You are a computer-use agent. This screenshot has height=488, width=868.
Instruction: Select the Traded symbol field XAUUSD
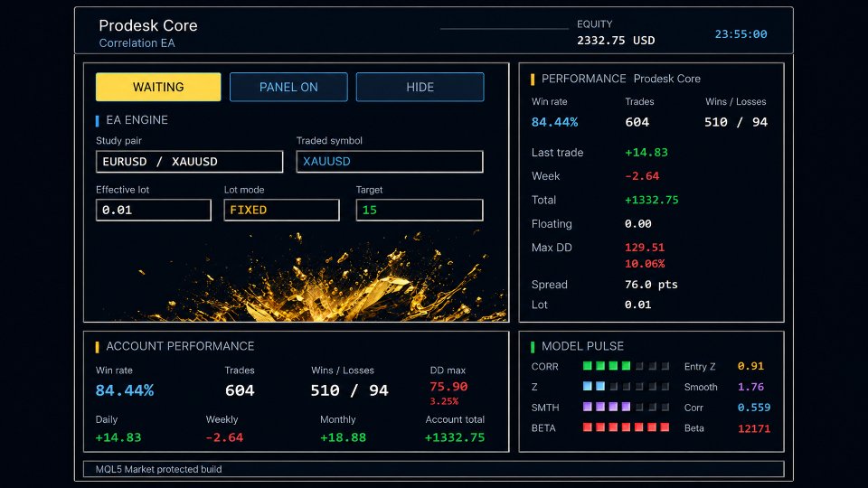pyautogui.click(x=390, y=162)
